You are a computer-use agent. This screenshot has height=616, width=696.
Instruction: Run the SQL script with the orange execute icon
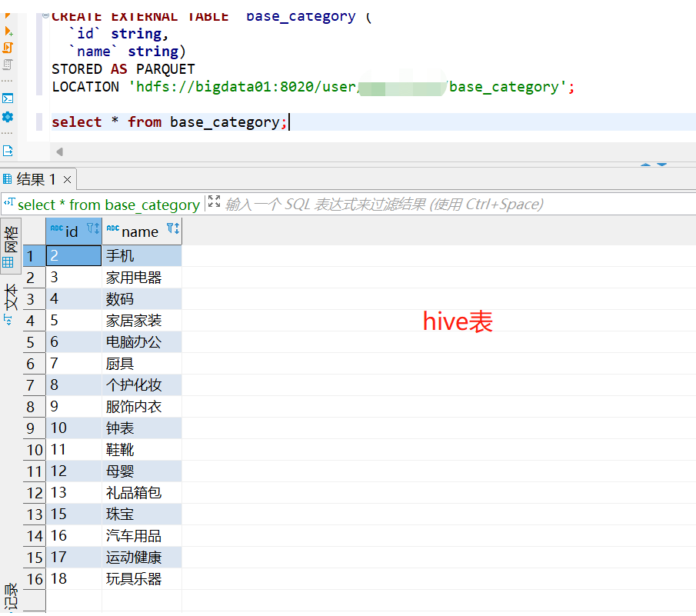[8, 15]
